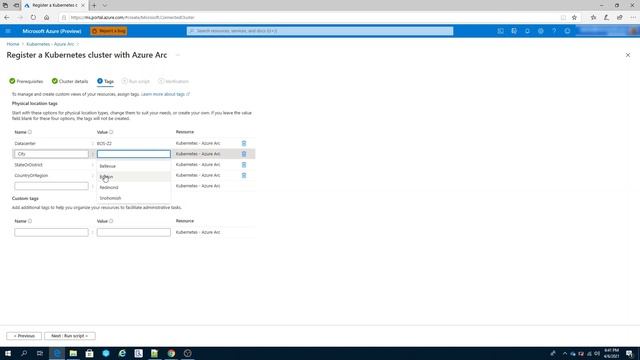Delete the StateOrDistrict tag row
The height and width of the screenshot is (360, 640).
click(x=244, y=164)
